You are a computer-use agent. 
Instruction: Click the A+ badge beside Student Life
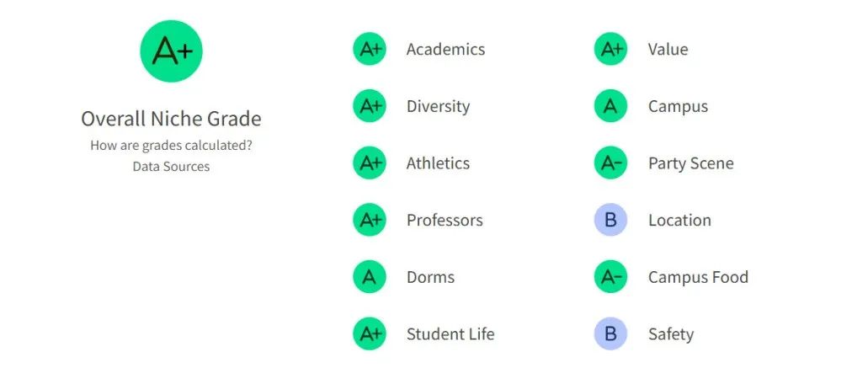[x=370, y=333]
